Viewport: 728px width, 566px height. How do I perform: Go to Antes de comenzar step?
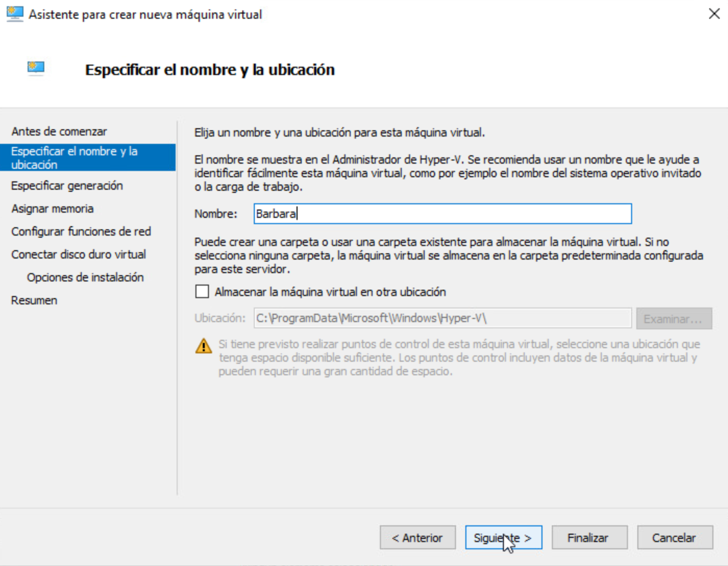click(59, 131)
